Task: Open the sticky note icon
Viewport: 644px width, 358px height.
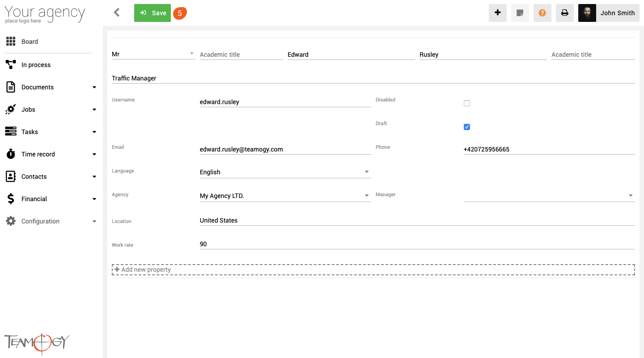Action: pos(520,13)
